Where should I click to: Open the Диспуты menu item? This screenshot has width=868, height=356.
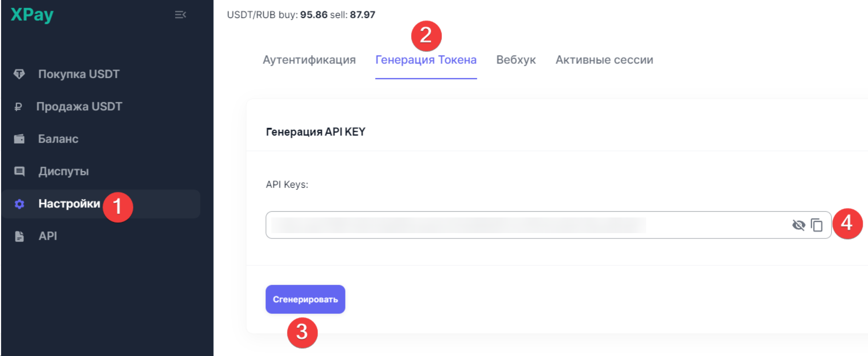click(x=64, y=171)
